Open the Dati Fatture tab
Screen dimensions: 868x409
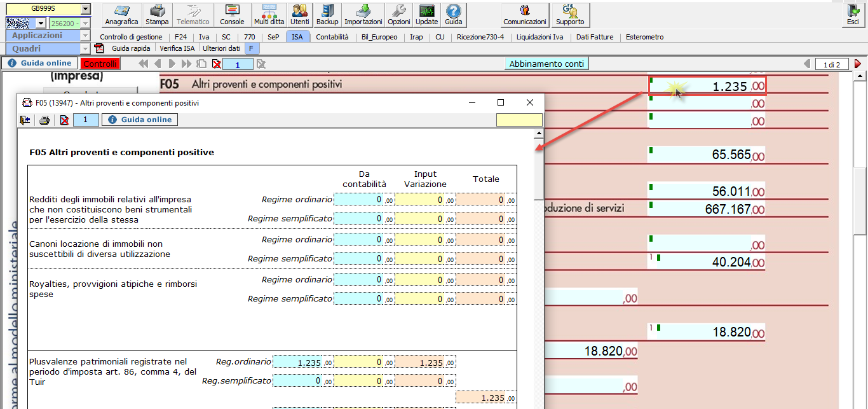point(595,37)
